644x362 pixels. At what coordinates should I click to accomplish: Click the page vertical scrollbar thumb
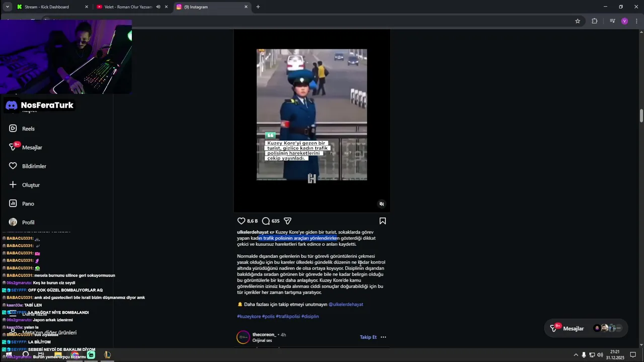[x=641, y=115]
